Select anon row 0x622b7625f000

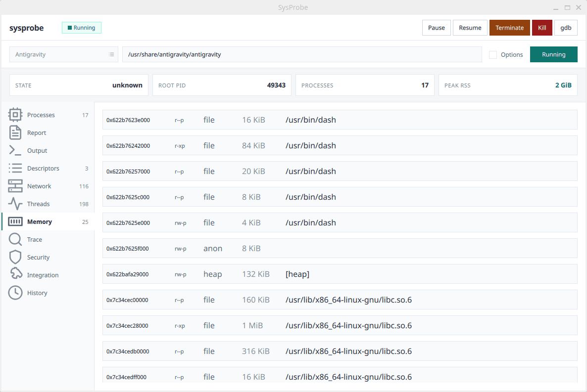click(340, 248)
